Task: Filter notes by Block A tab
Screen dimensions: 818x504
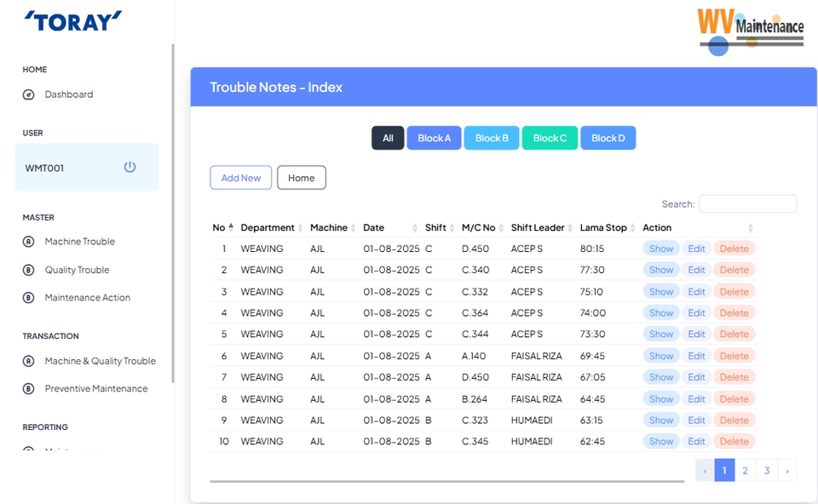Action: pos(434,138)
